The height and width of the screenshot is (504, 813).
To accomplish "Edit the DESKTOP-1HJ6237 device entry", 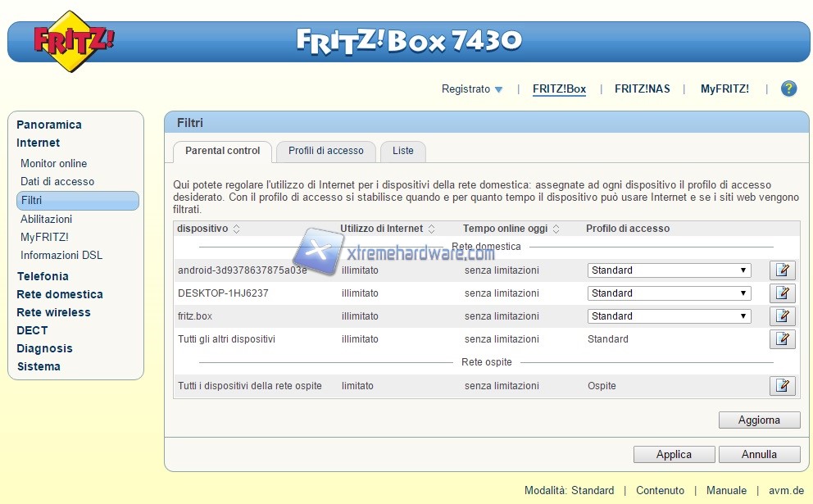I will [782, 293].
